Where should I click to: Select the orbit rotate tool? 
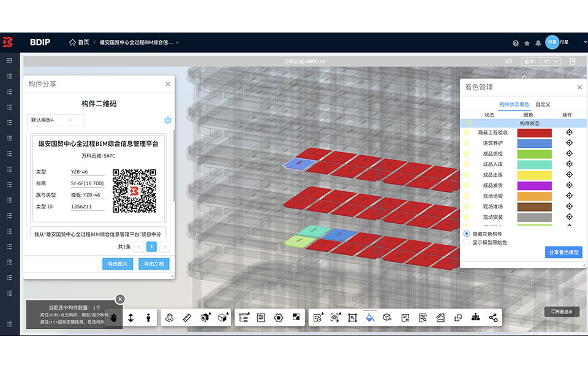tap(169, 318)
